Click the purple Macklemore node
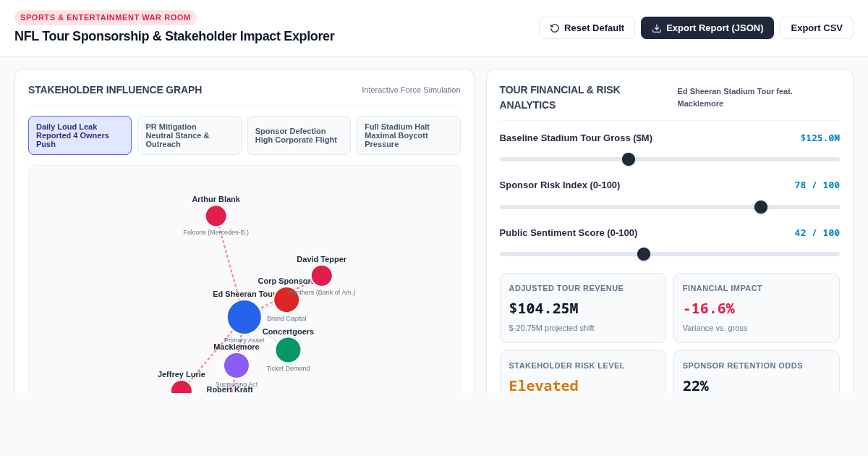 pos(237,366)
